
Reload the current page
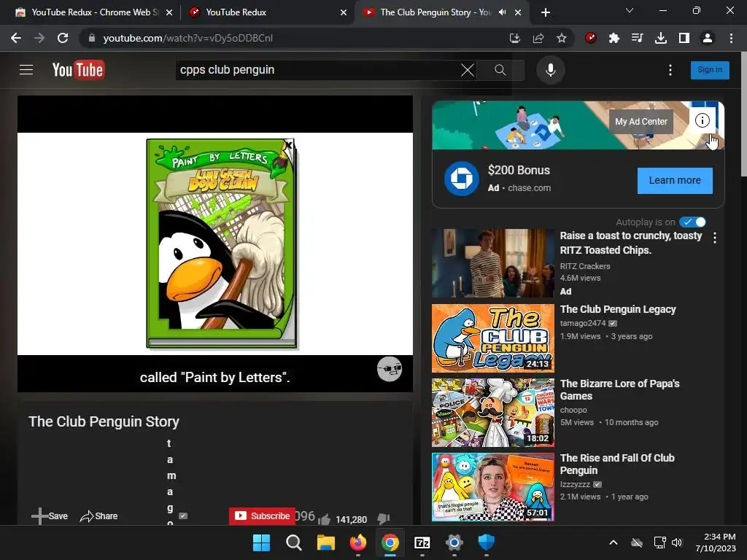tap(63, 38)
